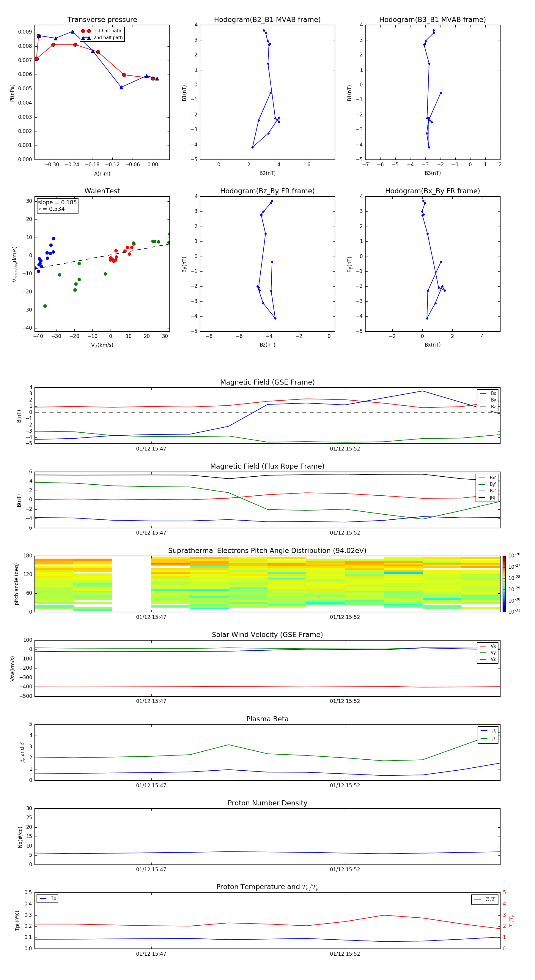Select Bx legend entry in GSE magnetic field plot

(x=488, y=393)
